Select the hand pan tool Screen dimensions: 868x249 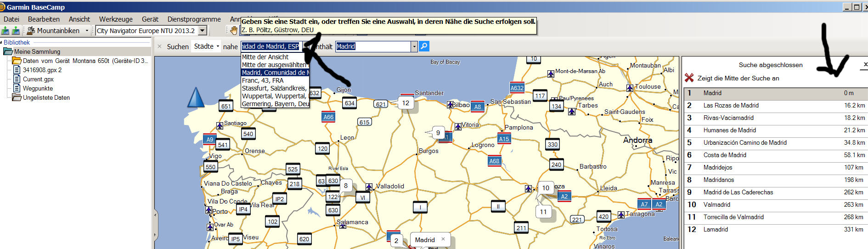(x=234, y=30)
